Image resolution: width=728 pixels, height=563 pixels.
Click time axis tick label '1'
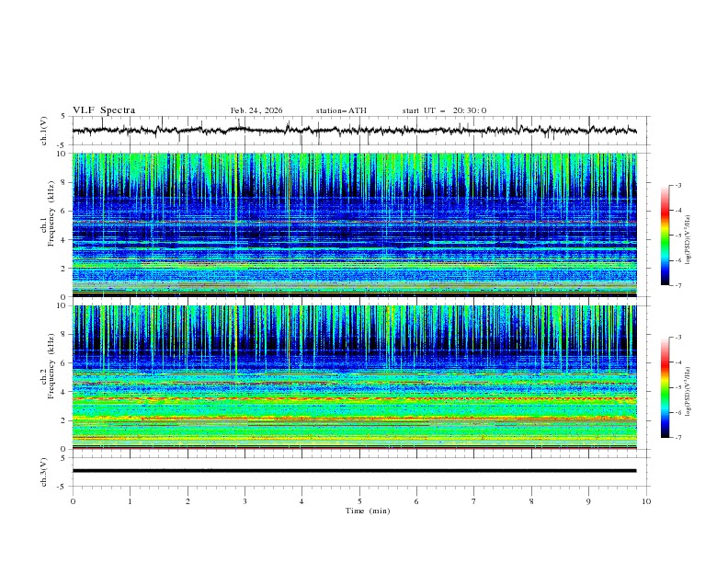(x=130, y=501)
